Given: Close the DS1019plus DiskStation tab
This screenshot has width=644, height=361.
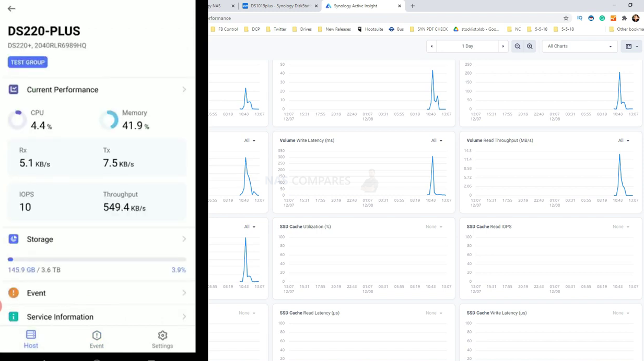Looking at the screenshot, I should 316,6.
